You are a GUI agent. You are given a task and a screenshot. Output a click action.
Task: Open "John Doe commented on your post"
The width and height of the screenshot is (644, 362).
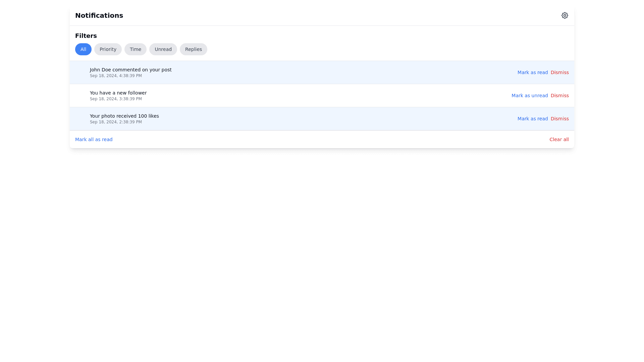click(x=130, y=70)
